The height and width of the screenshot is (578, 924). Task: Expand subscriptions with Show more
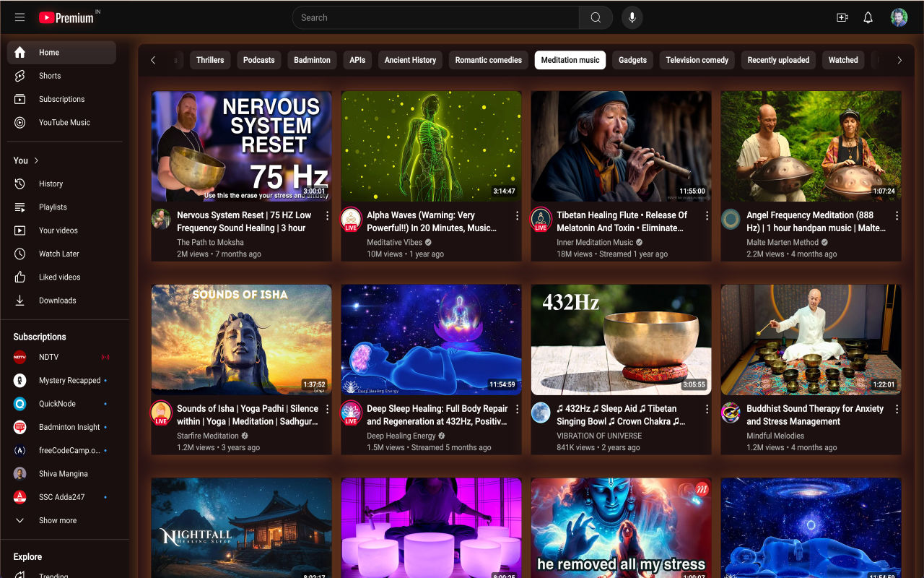coord(61,520)
